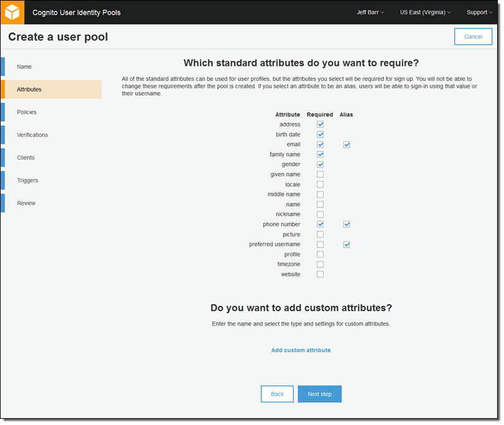Go to the Name step in sidebar
504x425 pixels.
24,67
